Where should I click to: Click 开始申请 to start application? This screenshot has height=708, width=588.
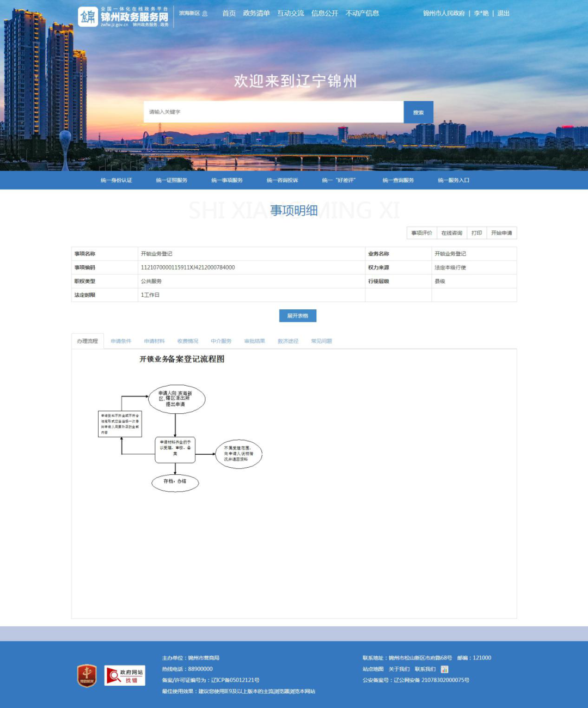coord(501,233)
